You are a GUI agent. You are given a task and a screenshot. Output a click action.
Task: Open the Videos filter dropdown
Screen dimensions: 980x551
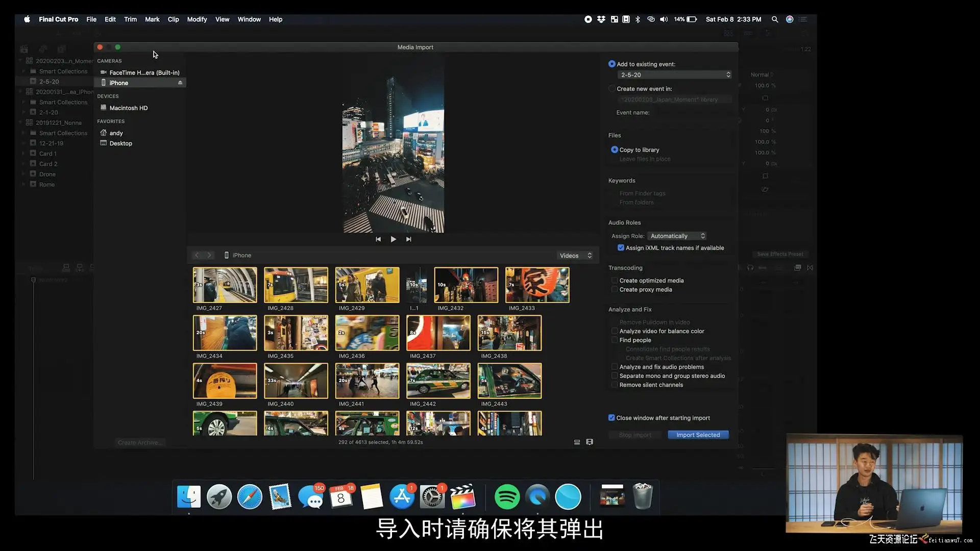575,256
